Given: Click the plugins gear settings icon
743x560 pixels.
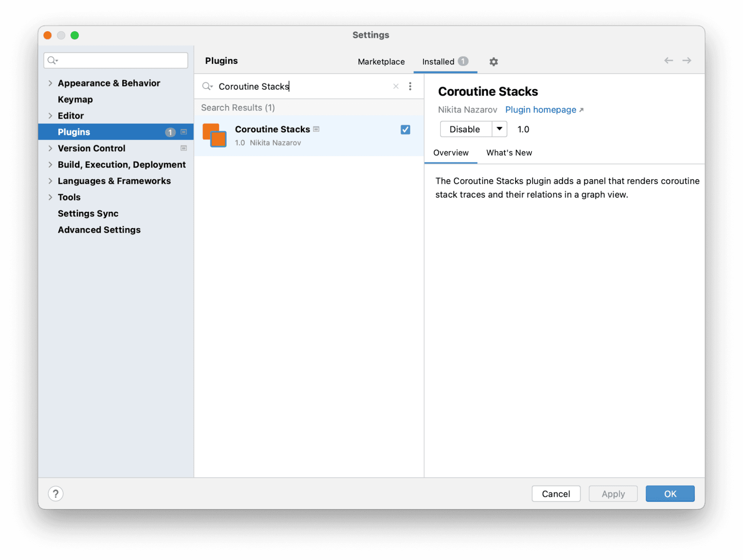Looking at the screenshot, I should pyautogui.click(x=493, y=62).
